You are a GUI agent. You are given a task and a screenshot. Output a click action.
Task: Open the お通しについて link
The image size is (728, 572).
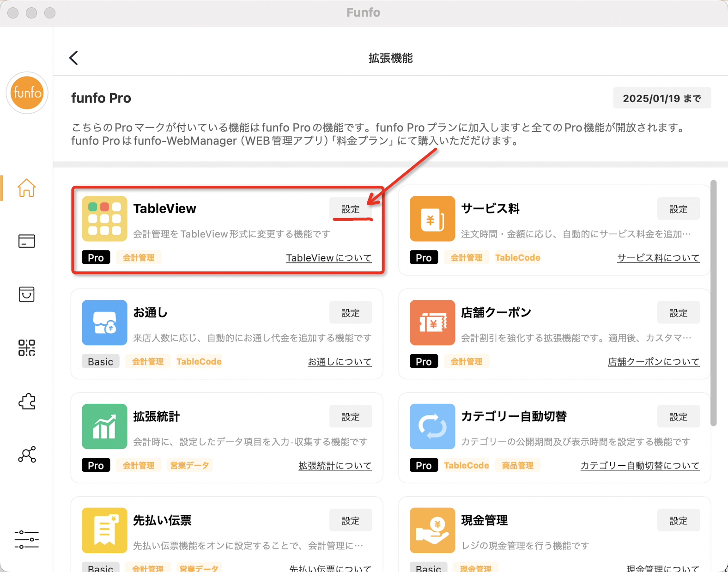click(x=340, y=362)
